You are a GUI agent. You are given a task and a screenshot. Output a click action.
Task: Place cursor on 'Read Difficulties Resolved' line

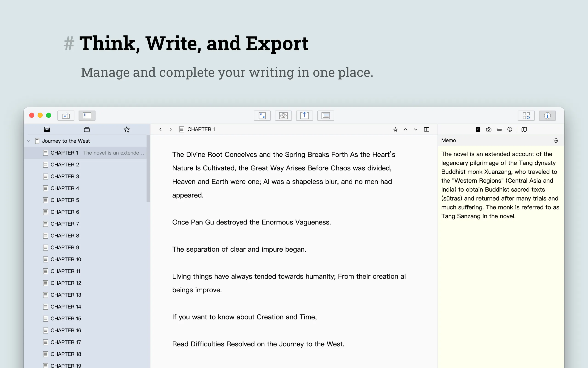(258, 344)
